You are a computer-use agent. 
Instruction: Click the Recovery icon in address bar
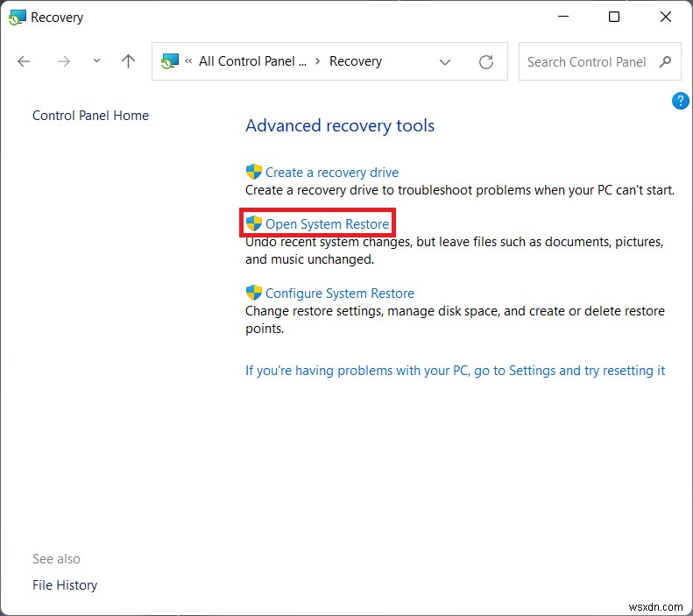[170, 61]
